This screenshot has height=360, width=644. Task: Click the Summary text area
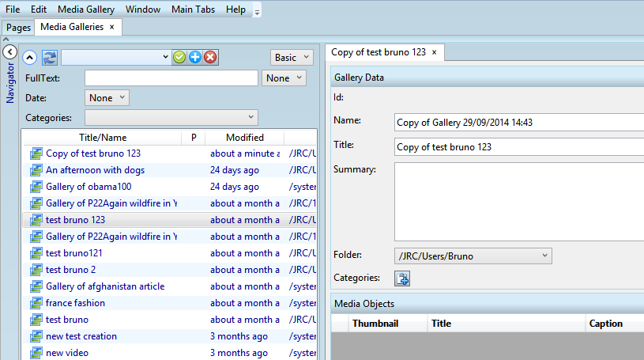coord(519,202)
